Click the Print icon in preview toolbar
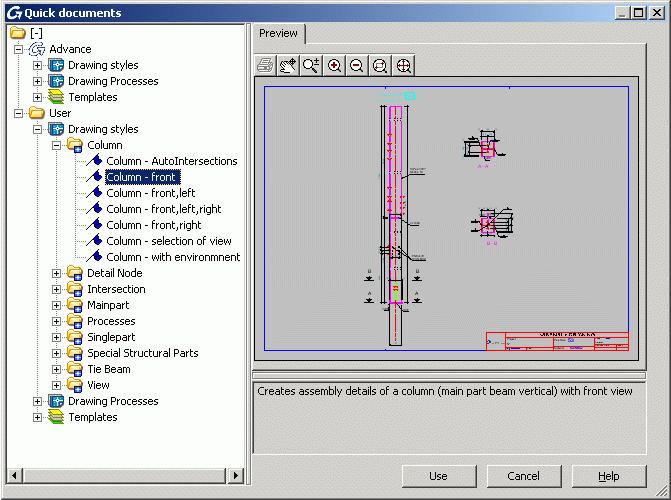The image size is (671, 500). coord(265,65)
